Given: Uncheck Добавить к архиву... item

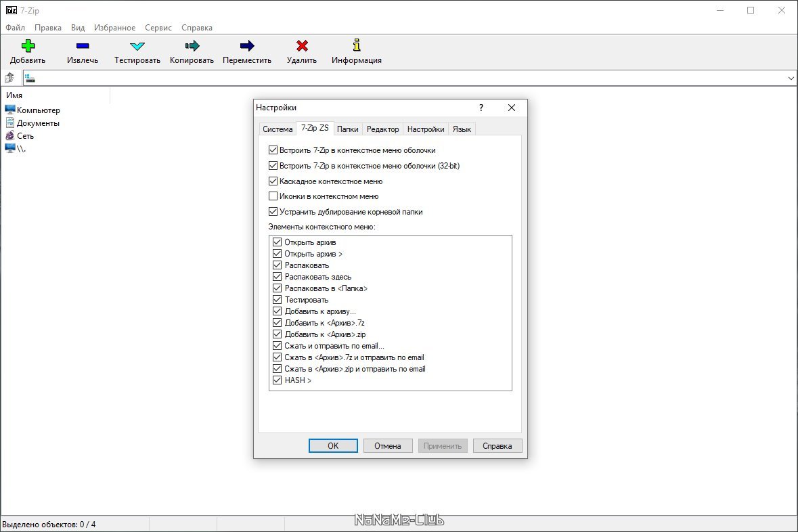Looking at the screenshot, I should (x=278, y=311).
